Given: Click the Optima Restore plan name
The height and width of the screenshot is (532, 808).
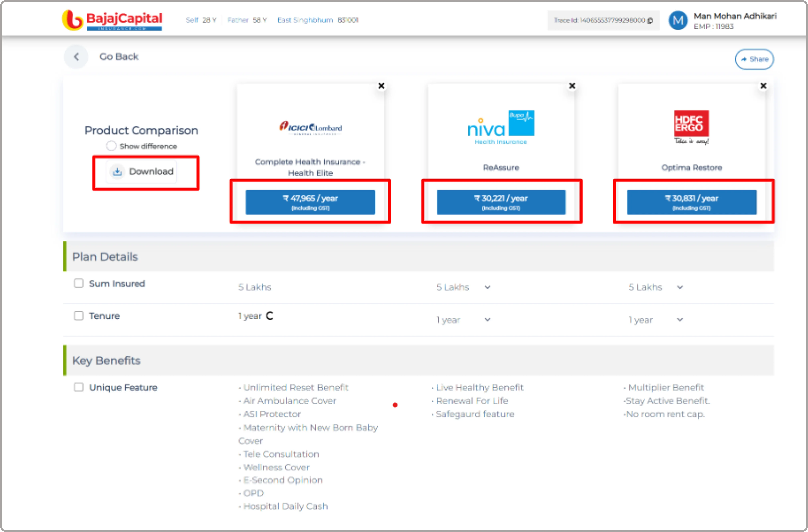Looking at the screenshot, I should 691,168.
